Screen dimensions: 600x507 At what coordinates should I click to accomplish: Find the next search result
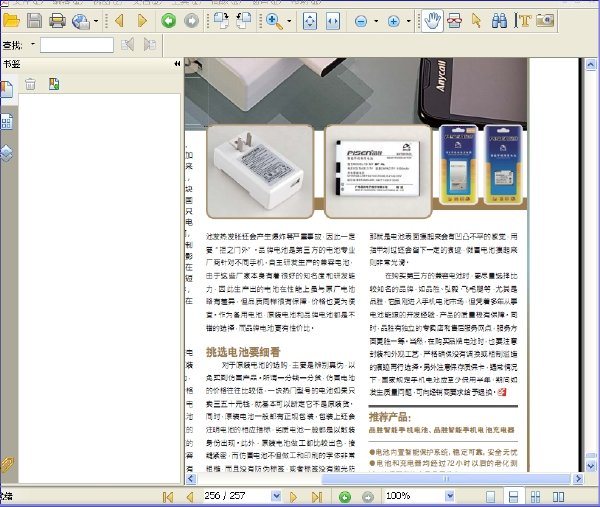click(150, 45)
